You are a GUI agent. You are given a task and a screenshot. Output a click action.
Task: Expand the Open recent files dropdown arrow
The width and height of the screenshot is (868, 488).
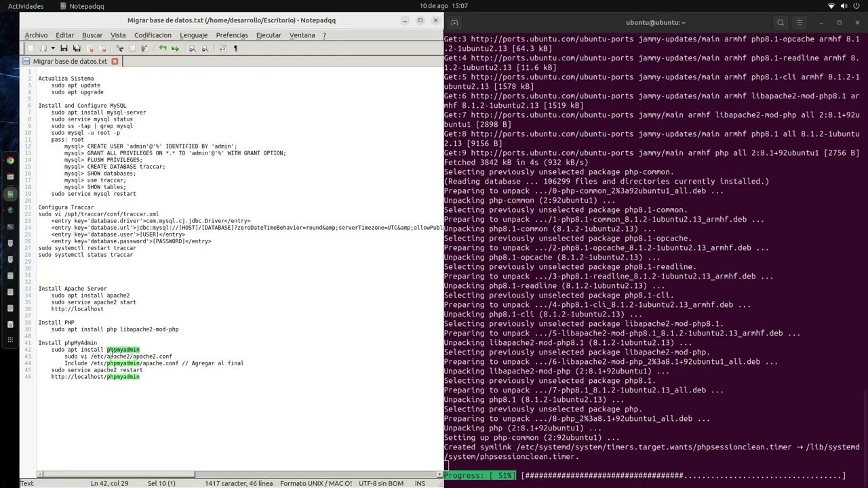(53, 48)
